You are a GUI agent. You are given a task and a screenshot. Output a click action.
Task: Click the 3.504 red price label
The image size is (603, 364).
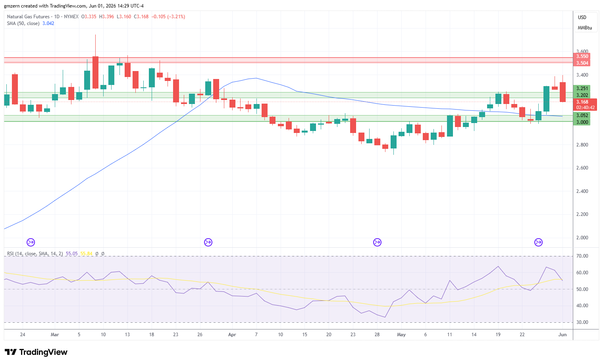pos(582,63)
